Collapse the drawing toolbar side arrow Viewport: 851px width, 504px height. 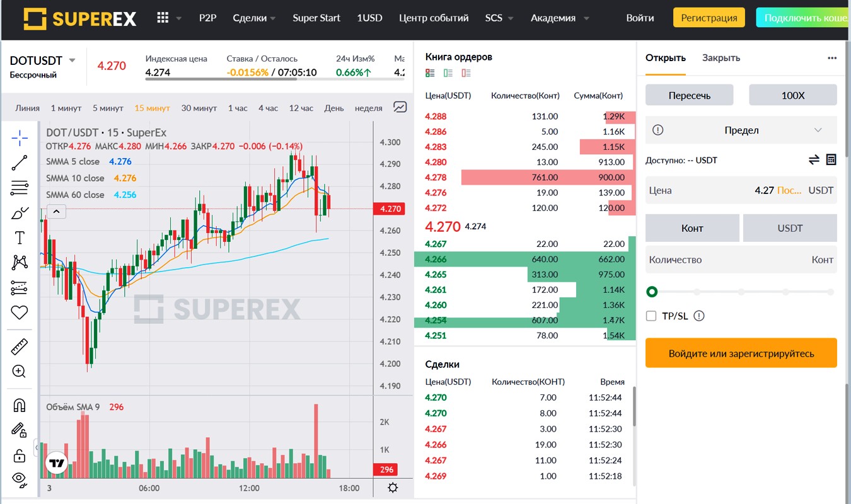[37, 447]
